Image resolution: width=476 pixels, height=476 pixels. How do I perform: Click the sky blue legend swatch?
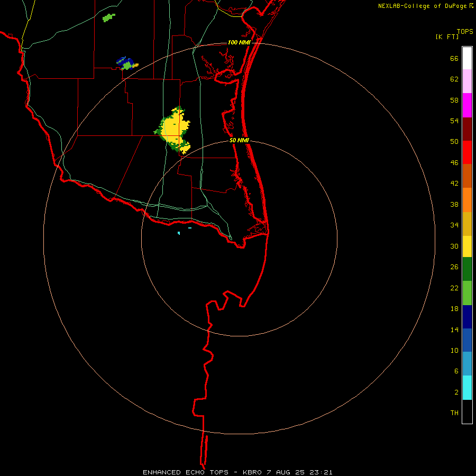click(467, 364)
